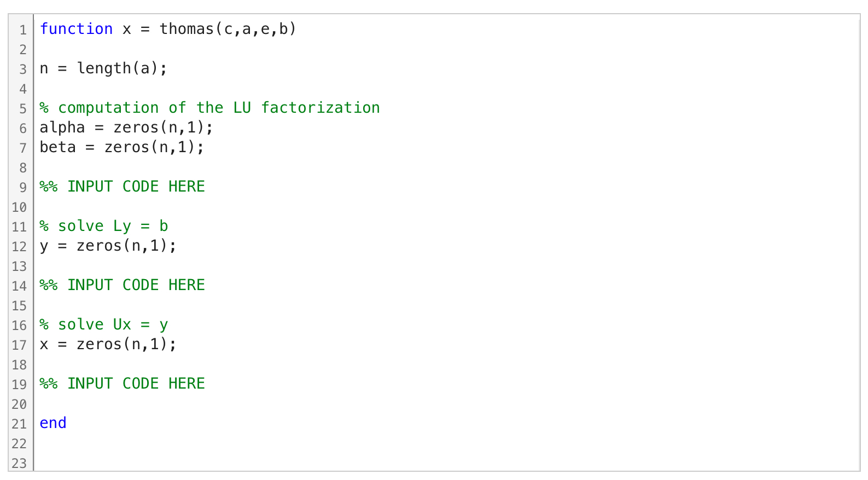Click the solve Ux = y comment
This screenshot has width=868, height=480.
pyautogui.click(x=104, y=325)
